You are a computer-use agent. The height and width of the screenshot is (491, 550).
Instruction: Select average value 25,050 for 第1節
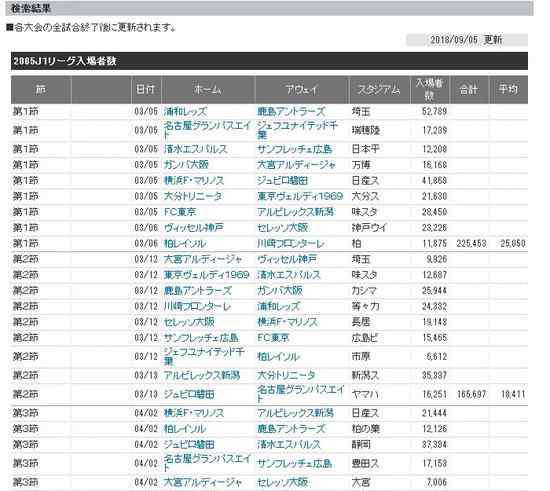[513, 243]
